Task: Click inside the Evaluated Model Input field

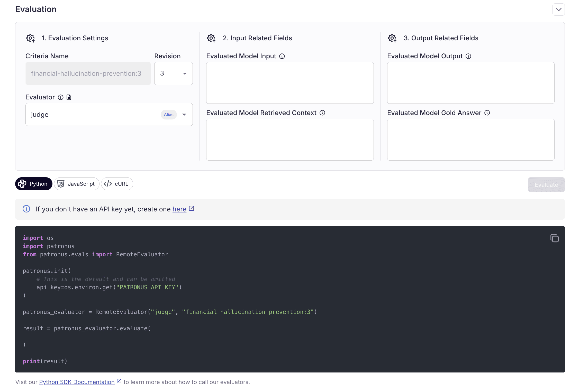Action: [289, 83]
